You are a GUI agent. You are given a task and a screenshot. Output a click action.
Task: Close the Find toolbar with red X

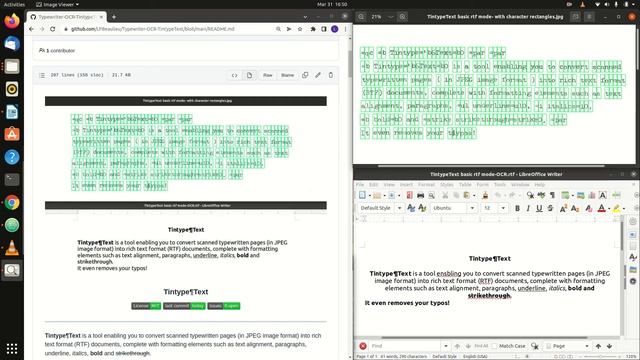(x=363, y=346)
